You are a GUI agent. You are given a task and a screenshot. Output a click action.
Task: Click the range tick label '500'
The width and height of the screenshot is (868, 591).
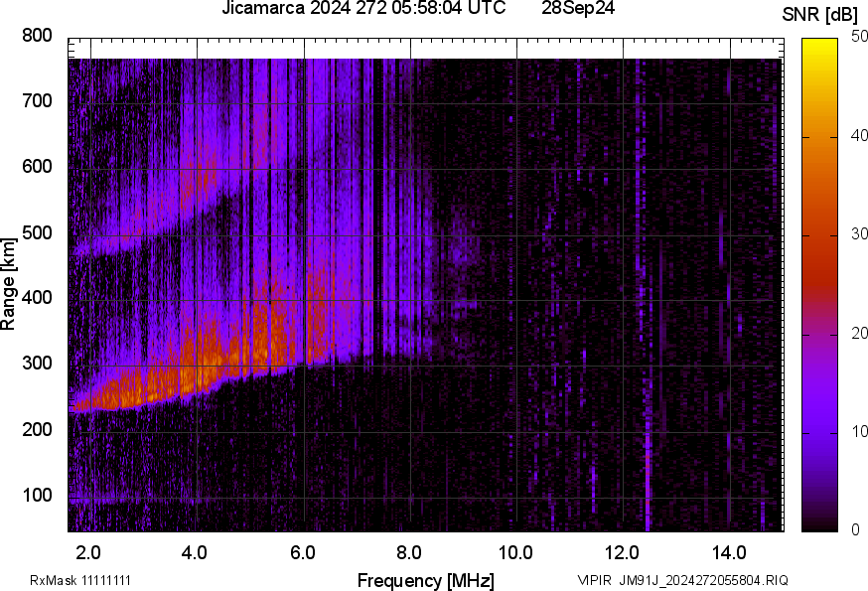37,232
